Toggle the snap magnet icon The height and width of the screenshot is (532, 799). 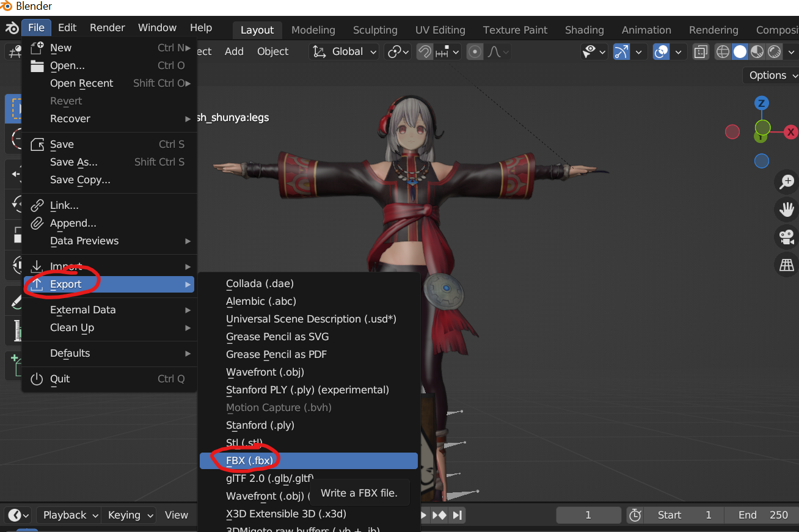click(x=425, y=52)
